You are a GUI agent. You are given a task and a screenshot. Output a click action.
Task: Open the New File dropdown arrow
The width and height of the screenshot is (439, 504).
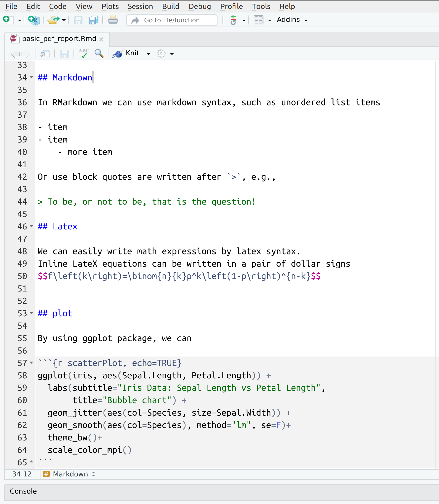[x=19, y=20]
